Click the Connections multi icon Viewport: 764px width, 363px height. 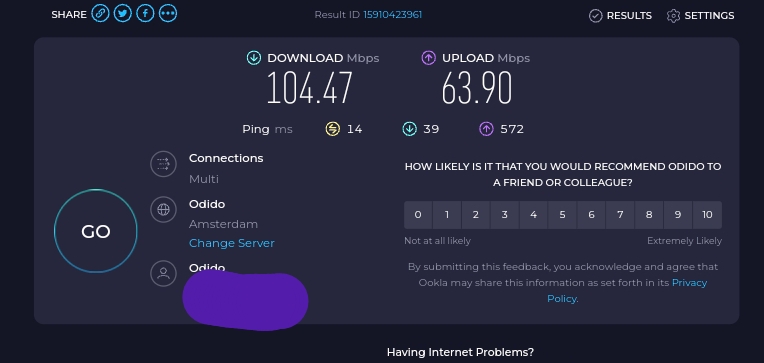pos(163,164)
